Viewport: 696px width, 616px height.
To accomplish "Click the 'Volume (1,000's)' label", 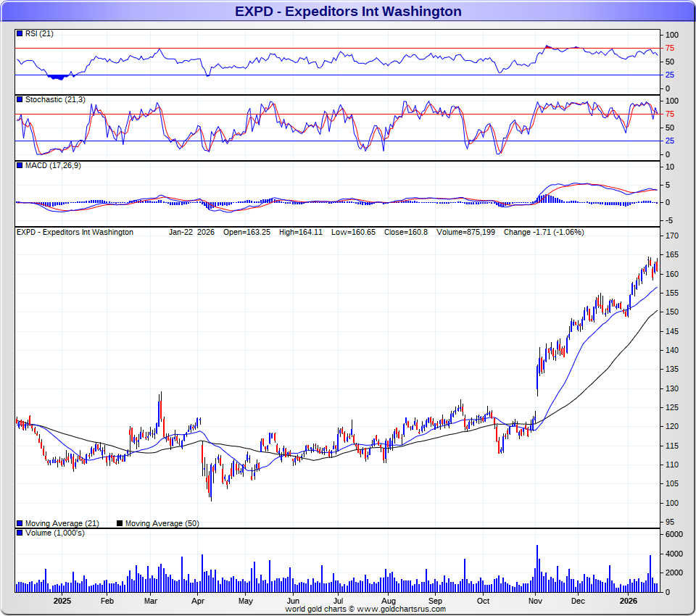I will 54,533.
